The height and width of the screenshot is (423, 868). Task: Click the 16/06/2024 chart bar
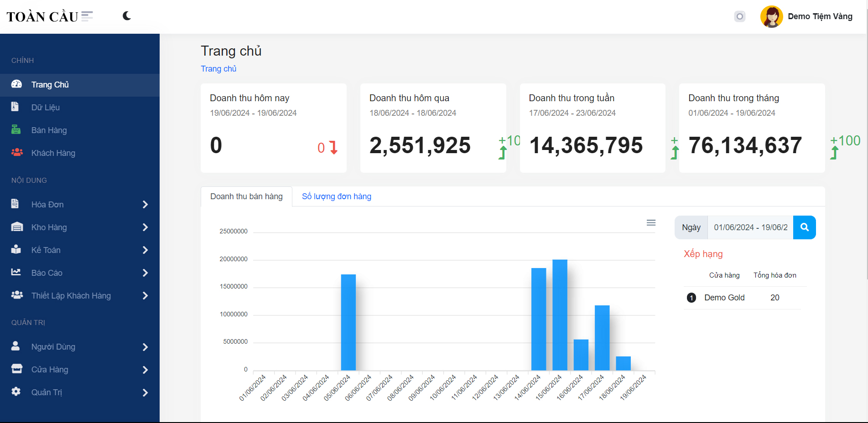581,355
